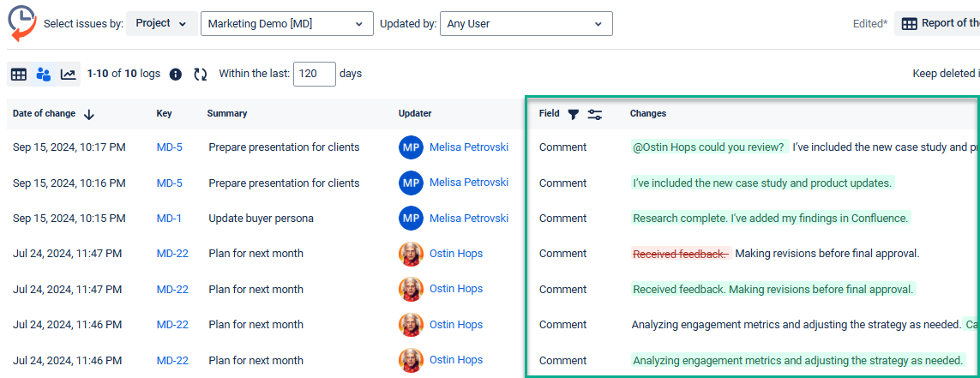980x378 pixels.
Task: Open MD-5 link in the 10:16 PM row
Action: coord(170,183)
